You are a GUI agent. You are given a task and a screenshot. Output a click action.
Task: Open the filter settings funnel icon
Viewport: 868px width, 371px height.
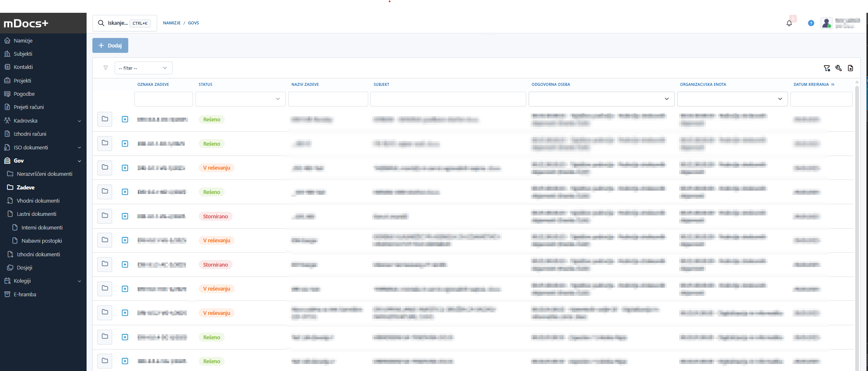[827, 68]
